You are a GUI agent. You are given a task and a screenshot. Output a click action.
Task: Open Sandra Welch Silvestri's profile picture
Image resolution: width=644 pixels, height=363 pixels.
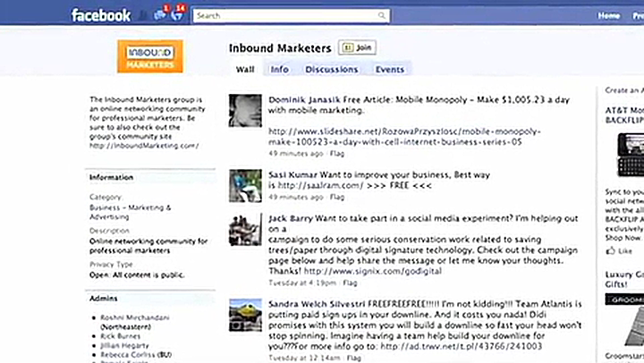245,316
